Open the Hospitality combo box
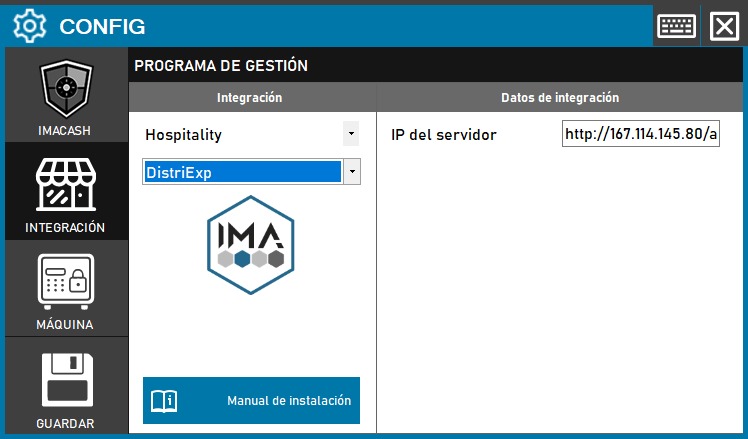Viewport: 748px width, 439px height. [x=240, y=134]
